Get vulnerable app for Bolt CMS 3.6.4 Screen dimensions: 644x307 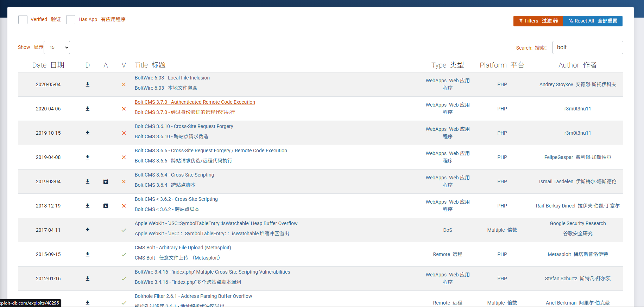pyautogui.click(x=106, y=181)
